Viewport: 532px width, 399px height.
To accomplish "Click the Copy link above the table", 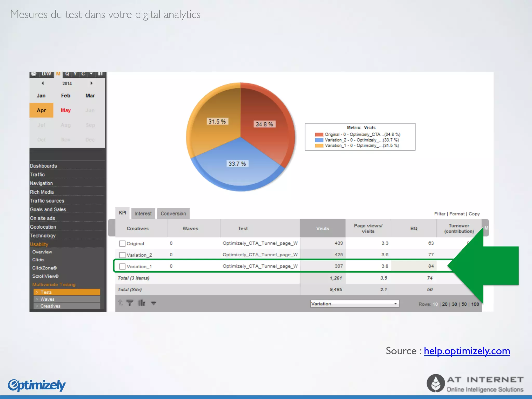I will (474, 214).
